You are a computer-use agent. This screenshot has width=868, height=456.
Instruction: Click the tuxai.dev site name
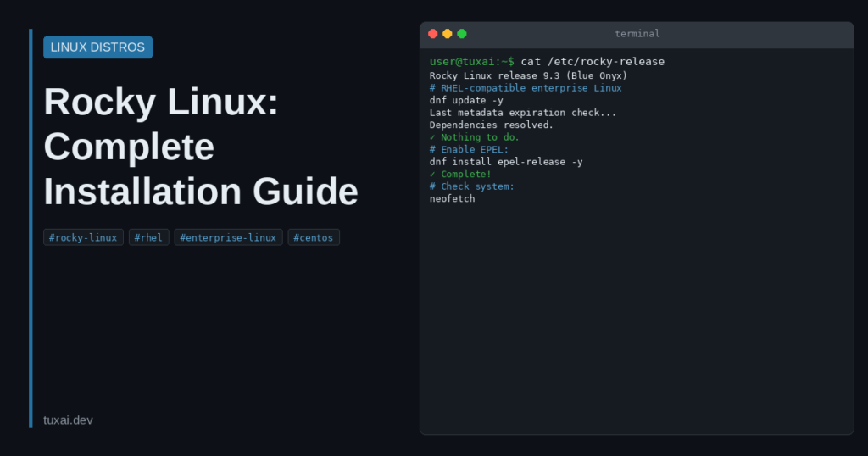68,420
